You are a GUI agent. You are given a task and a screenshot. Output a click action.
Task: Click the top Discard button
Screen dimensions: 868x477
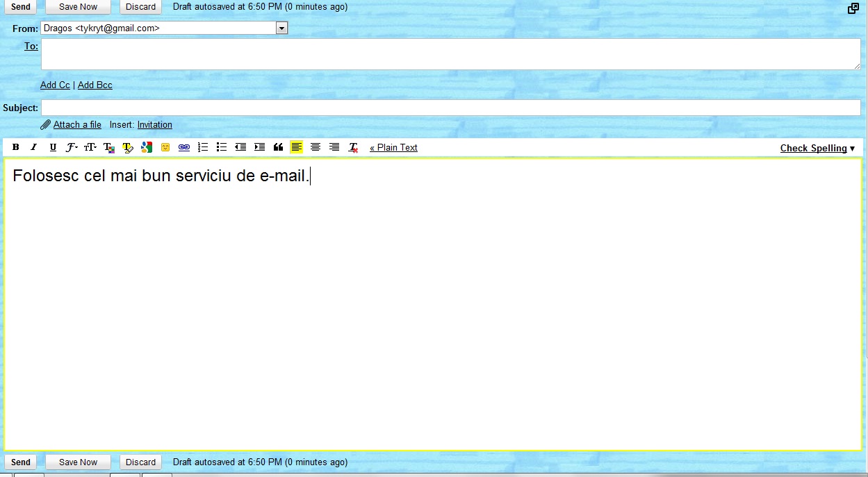coord(141,7)
